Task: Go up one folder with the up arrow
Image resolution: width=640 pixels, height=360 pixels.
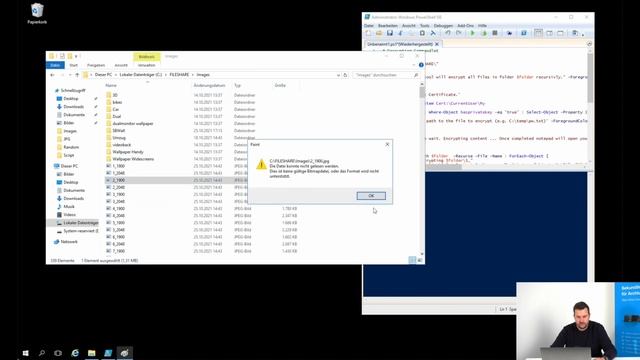Action: pos(77,75)
